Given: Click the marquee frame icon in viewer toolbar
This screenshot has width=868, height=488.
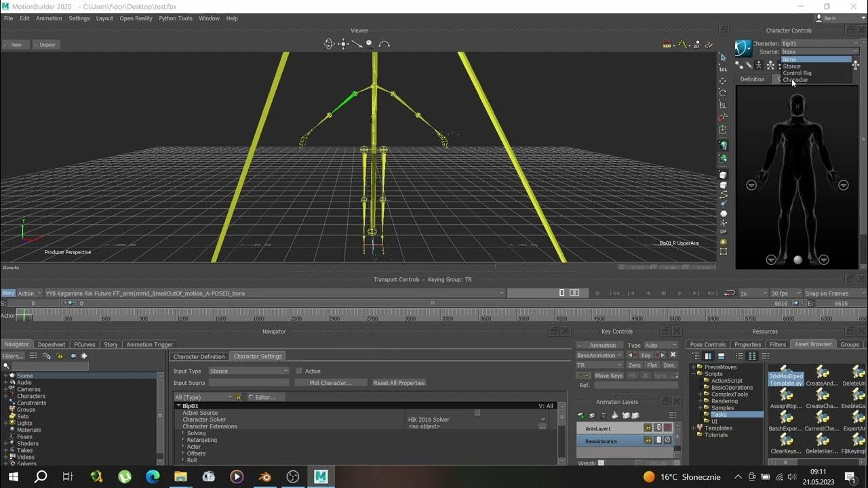Looking at the screenshot, I should click(x=723, y=251).
